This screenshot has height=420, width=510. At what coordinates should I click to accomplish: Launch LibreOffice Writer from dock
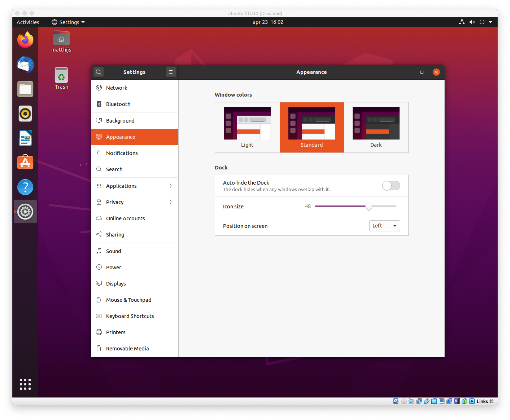(x=25, y=138)
